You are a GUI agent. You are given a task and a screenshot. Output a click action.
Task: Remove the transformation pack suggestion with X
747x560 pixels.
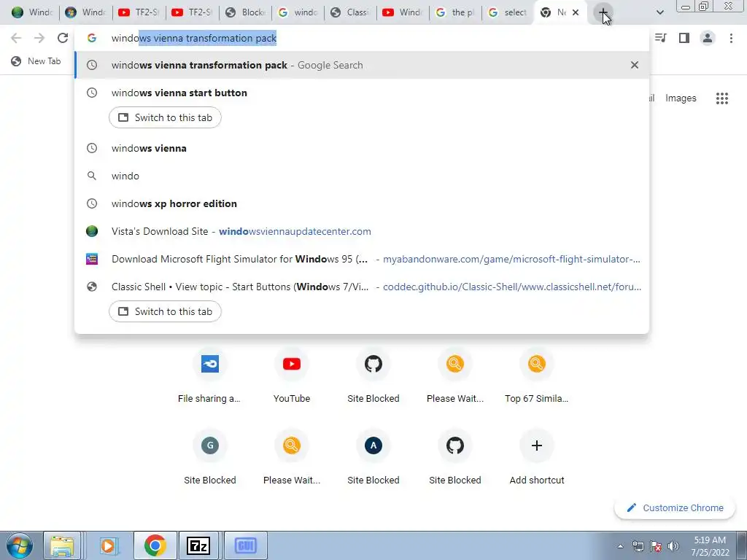click(634, 65)
